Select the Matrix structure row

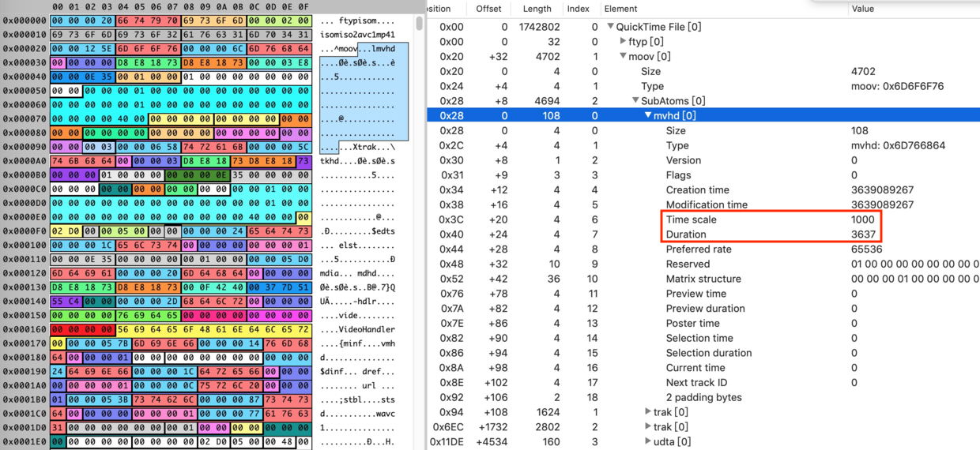[x=703, y=279]
